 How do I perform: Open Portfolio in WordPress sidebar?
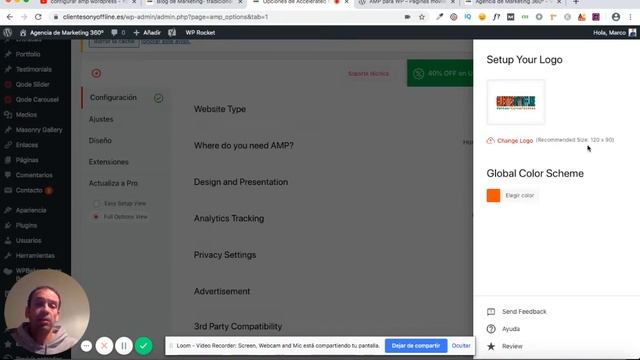[28, 54]
